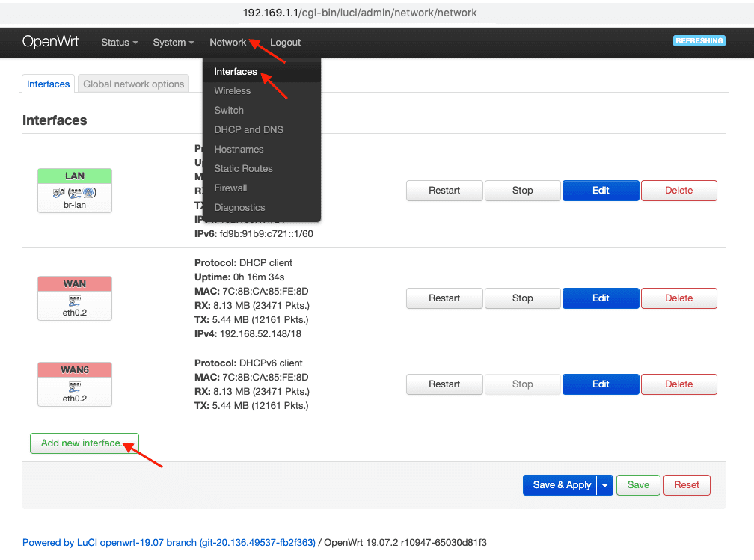Click the OpenWrt logo
754x560 pixels.
(50, 42)
